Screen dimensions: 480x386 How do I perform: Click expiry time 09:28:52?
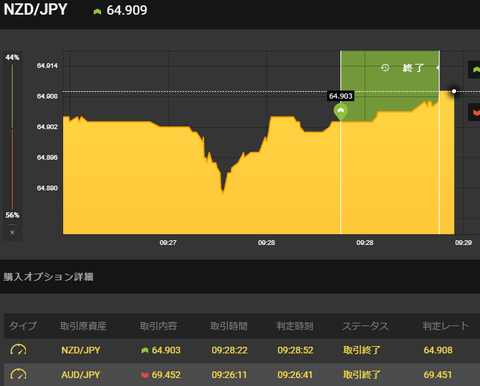tap(295, 350)
